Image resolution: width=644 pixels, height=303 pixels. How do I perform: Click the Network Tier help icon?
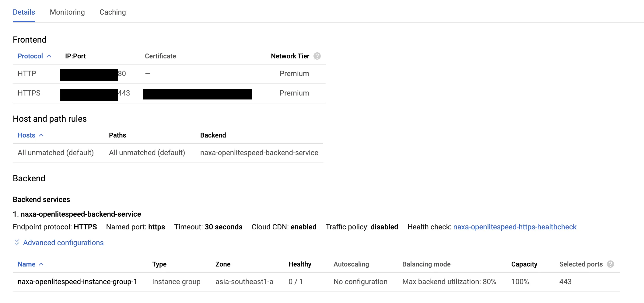coord(317,56)
